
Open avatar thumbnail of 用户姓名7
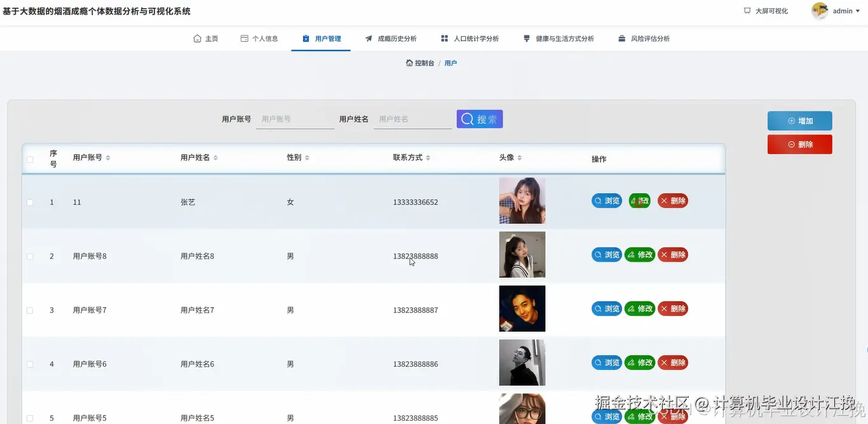[522, 308]
